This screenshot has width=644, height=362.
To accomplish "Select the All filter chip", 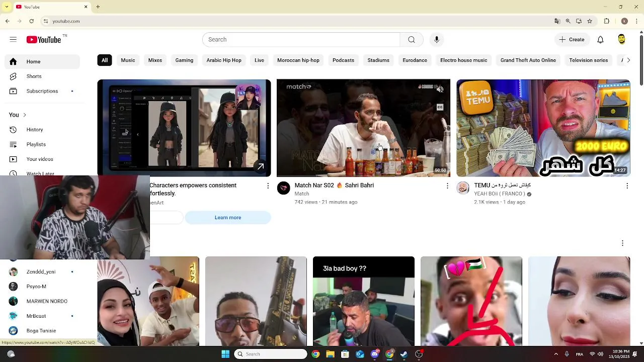I will [x=105, y=60].
